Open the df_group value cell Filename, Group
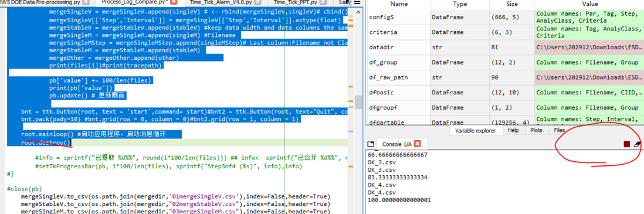 click(589, 62)
